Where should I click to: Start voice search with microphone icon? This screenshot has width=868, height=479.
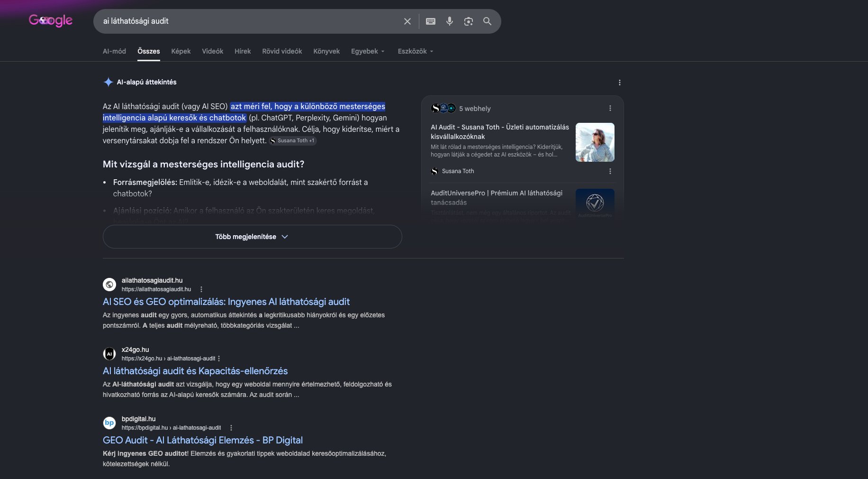(x=450, y=21)
